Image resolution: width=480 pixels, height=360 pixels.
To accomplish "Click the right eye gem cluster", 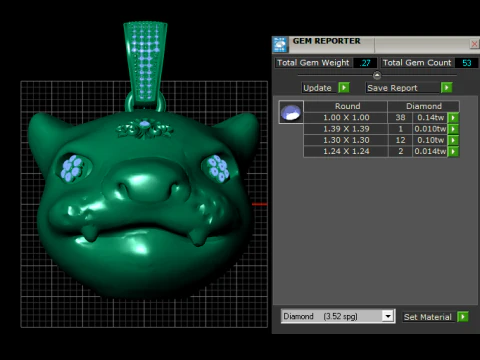I will pyautogui.click(x=218, y=168).
